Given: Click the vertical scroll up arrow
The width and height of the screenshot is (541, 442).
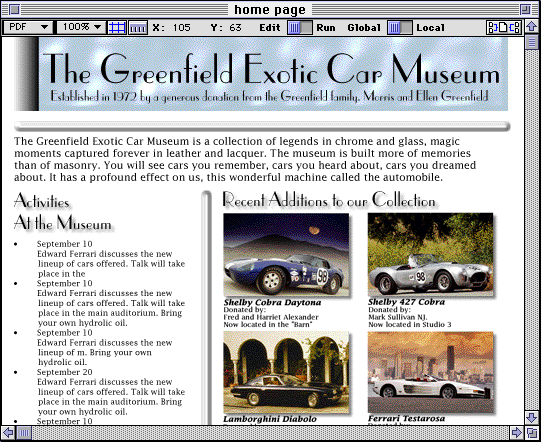Looking at the screenshot, I should click(531, 27).
